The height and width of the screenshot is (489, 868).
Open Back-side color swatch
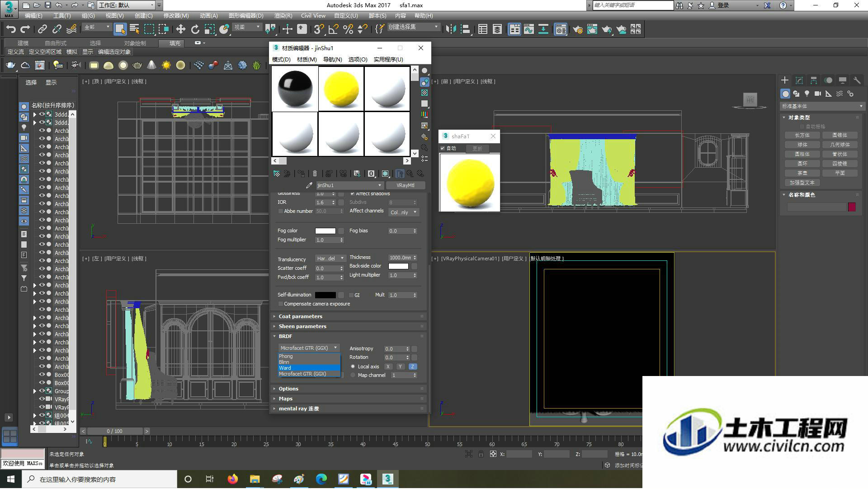[398, 266]
